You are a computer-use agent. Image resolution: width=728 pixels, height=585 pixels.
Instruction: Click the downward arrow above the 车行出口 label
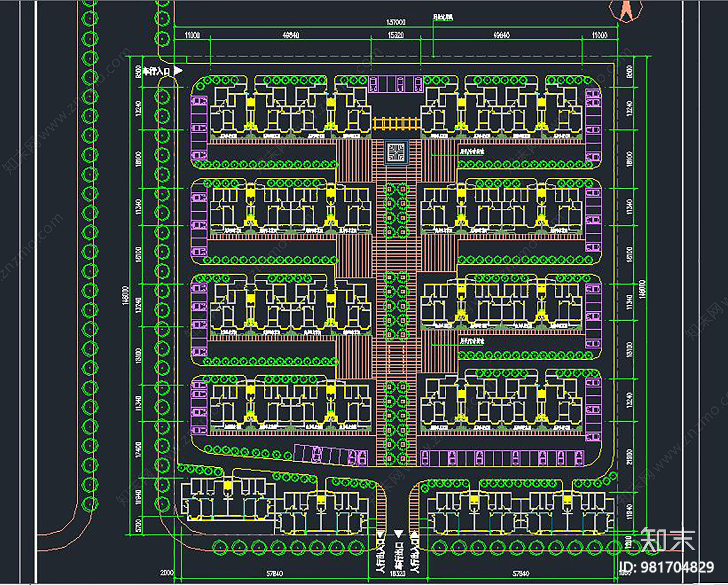coord(399,534)
